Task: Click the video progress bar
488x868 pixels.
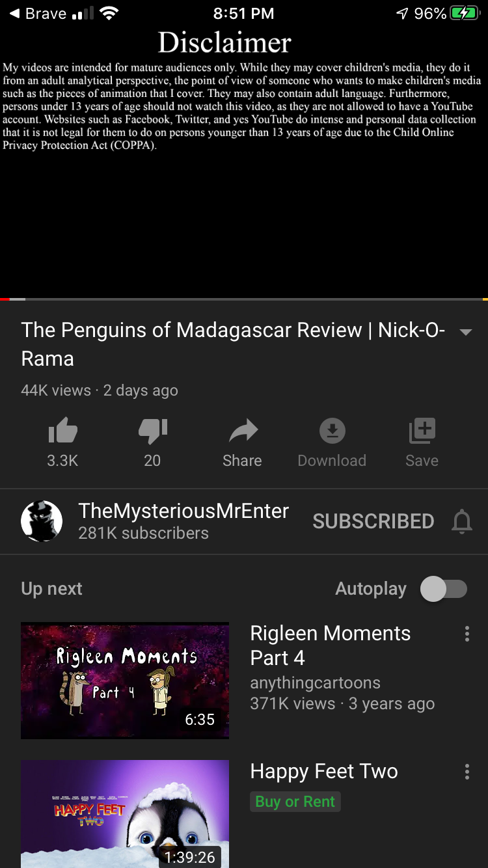Action: coord(244,299)
